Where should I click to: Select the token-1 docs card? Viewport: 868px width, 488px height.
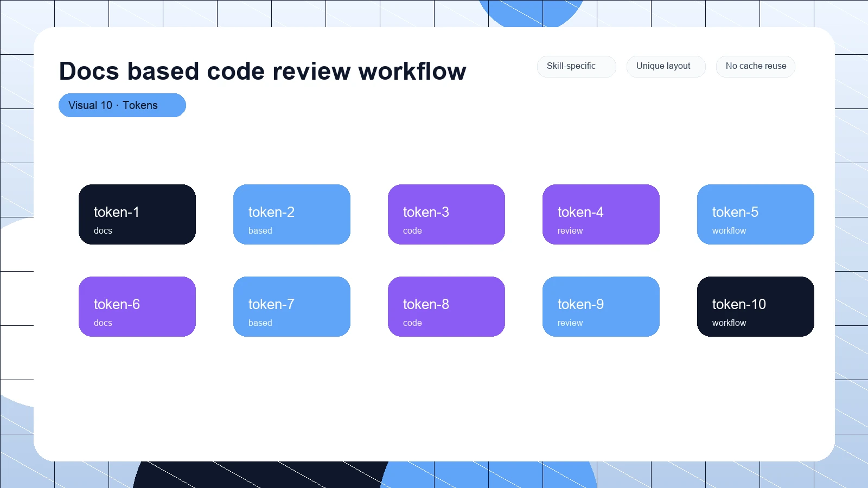point(137,214)
